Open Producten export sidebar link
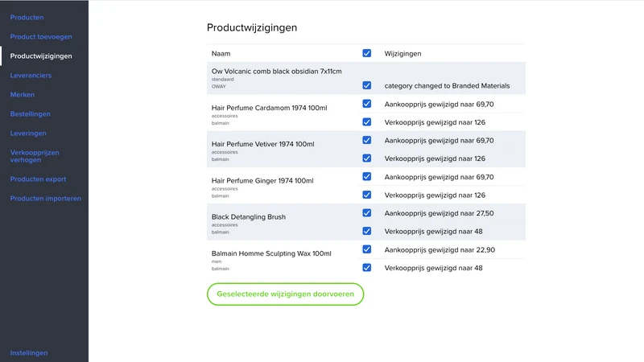644x362 pixels. click(38, 179)
